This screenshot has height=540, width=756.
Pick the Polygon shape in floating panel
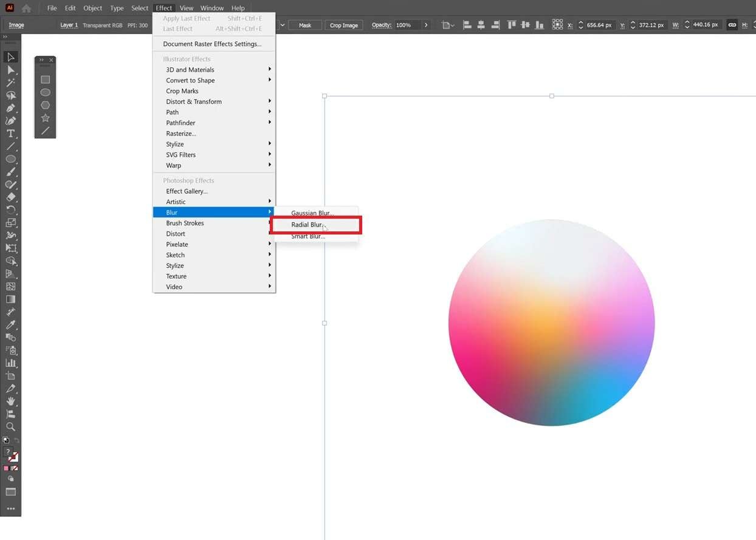[x=45, y=105]
